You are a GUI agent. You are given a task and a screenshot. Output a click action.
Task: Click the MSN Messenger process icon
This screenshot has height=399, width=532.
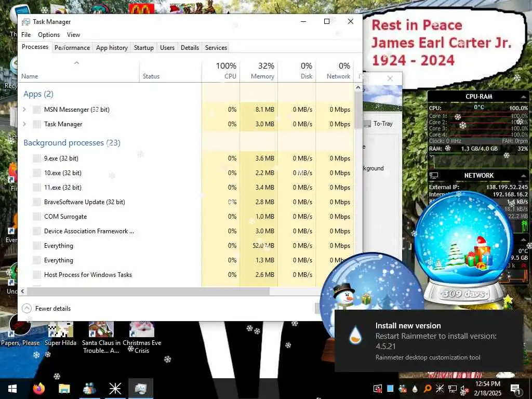tap(37, 110)
